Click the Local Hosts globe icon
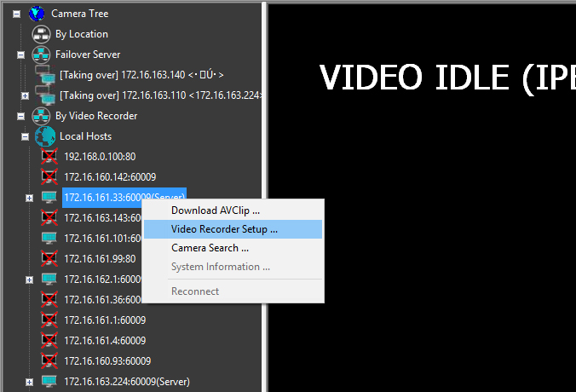576x392 pixels. [46, 136]
